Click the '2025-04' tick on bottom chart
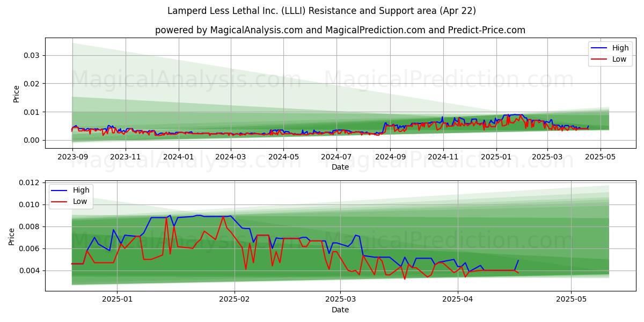The image size is (644, 322). pos(458,299)
